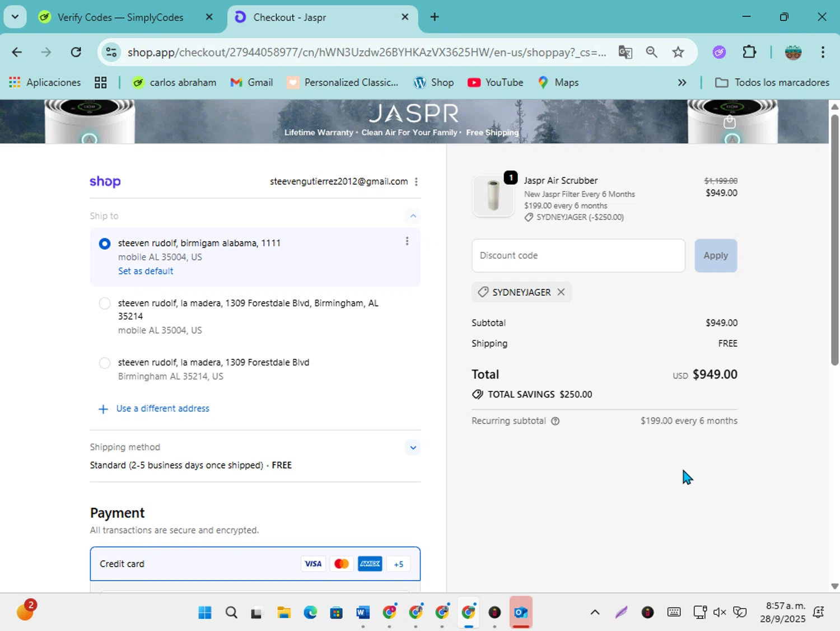
Task: Click the Total USD $949.00 amount
Action: pyautogui.click(x=705, y=375)
